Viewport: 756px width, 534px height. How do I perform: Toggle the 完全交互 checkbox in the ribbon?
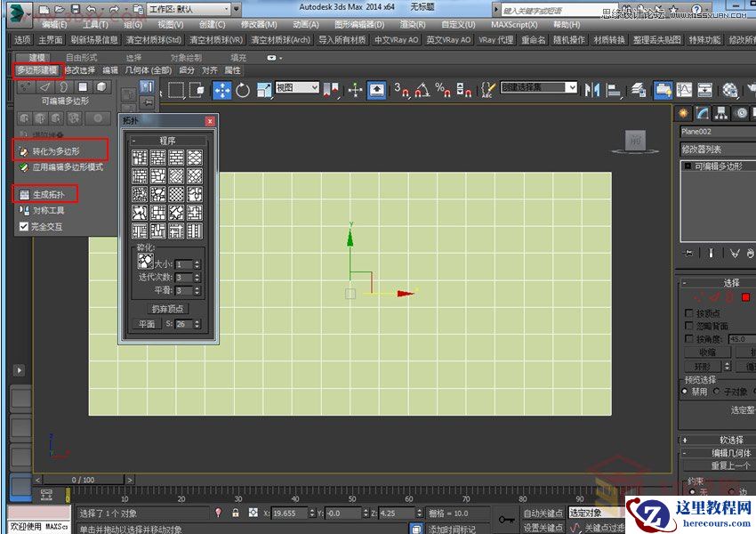[x=23, y=226]
